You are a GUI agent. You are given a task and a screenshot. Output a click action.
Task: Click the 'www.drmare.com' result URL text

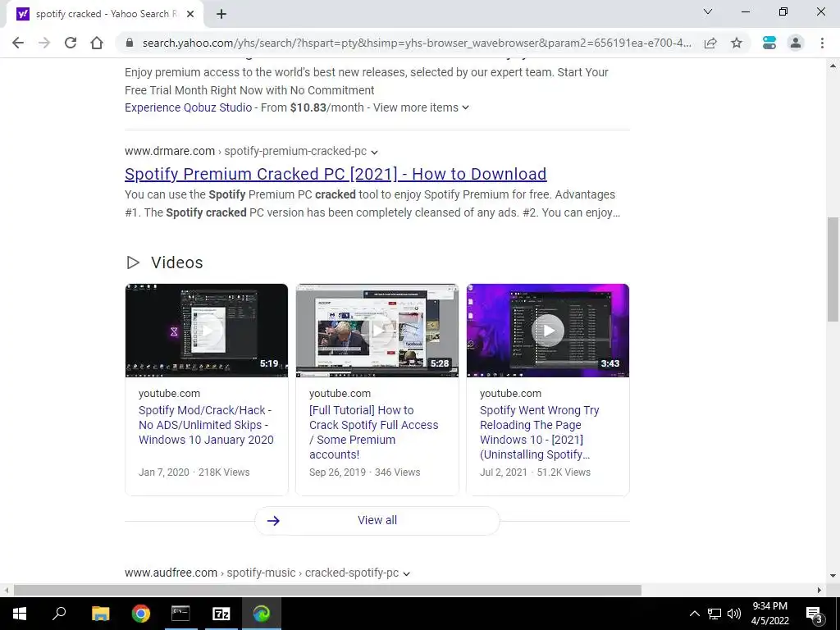[170, 152]
